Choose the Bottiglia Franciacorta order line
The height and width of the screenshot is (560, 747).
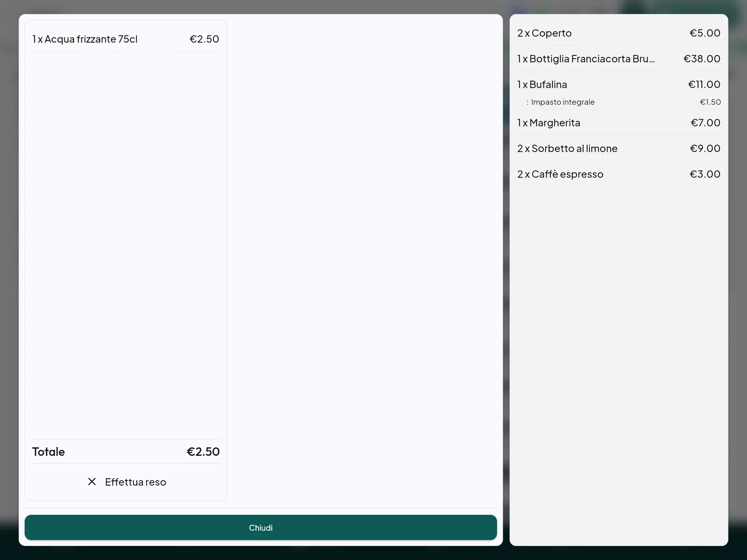click(619, 59)
